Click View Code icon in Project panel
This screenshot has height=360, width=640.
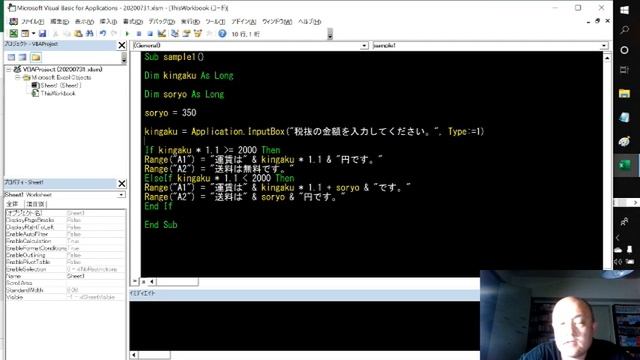click(x=11, y=58)
